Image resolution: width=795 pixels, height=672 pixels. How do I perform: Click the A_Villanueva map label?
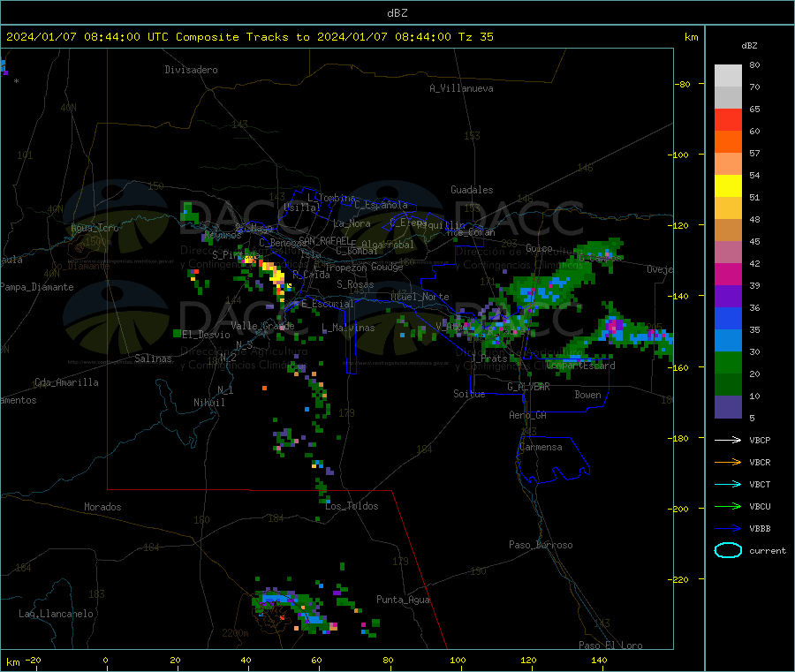461,88
